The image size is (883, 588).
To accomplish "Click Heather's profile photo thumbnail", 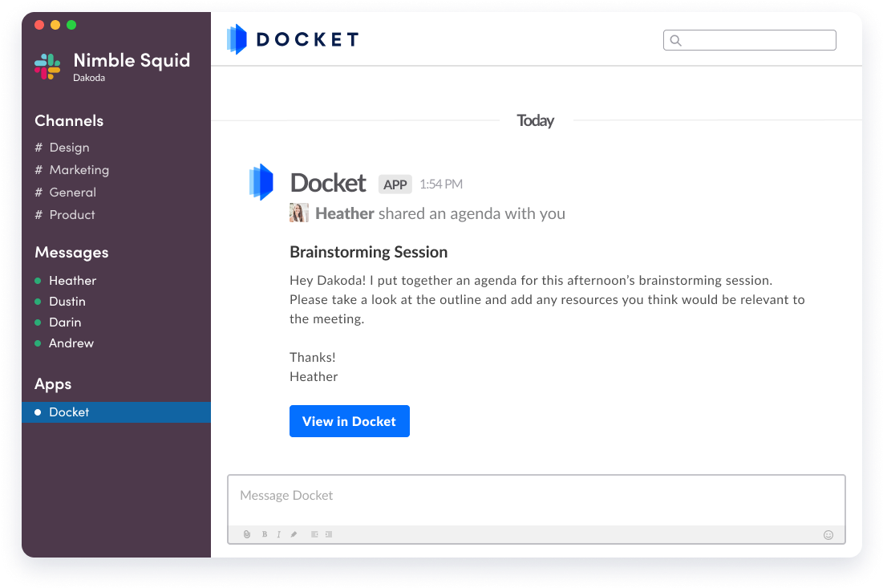I will tap(299, 213).
